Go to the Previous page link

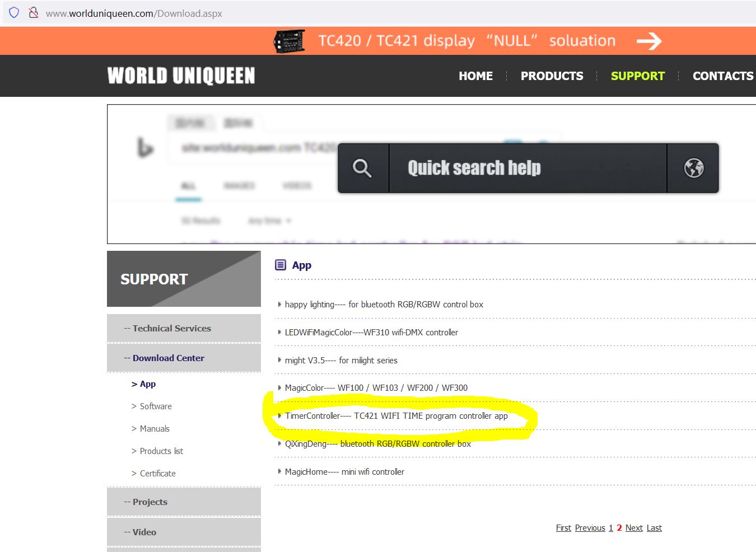(590, 528)
